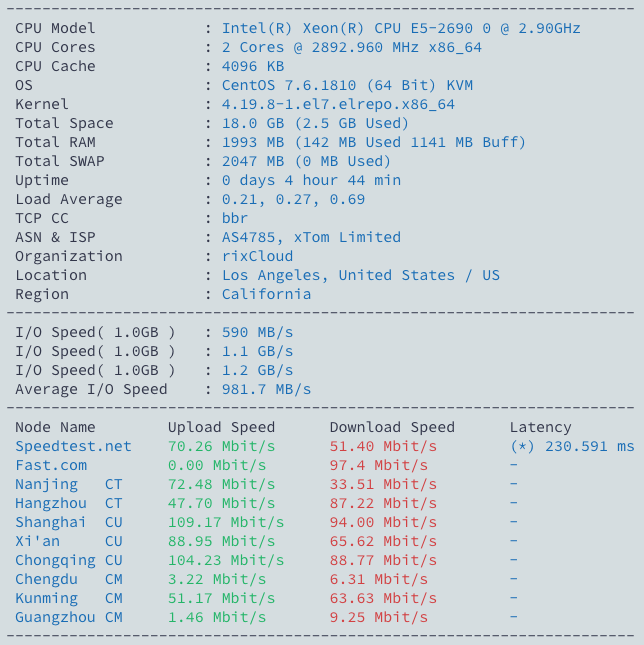Select the kernel version 4.19.8-1.el7.elrepo text
This screenshot has width=644, height=645.
338,104
